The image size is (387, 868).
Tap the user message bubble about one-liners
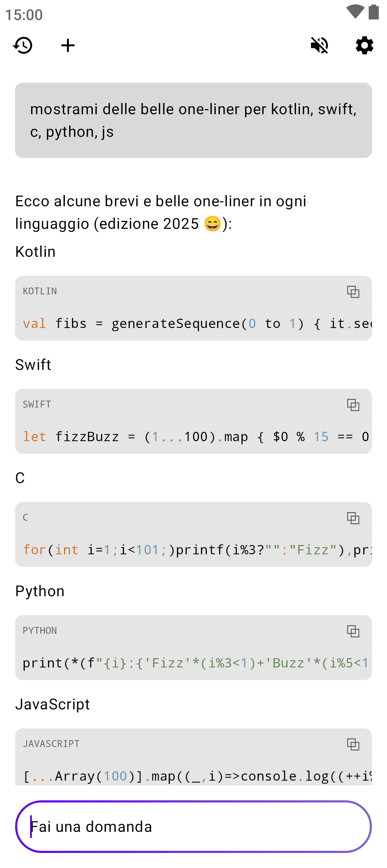(193, 120)
